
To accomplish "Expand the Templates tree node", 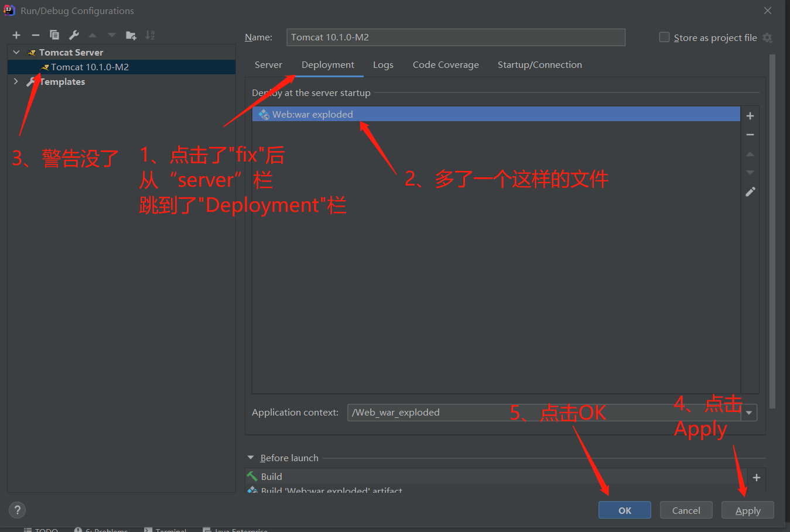I will (x=16, y=81).
